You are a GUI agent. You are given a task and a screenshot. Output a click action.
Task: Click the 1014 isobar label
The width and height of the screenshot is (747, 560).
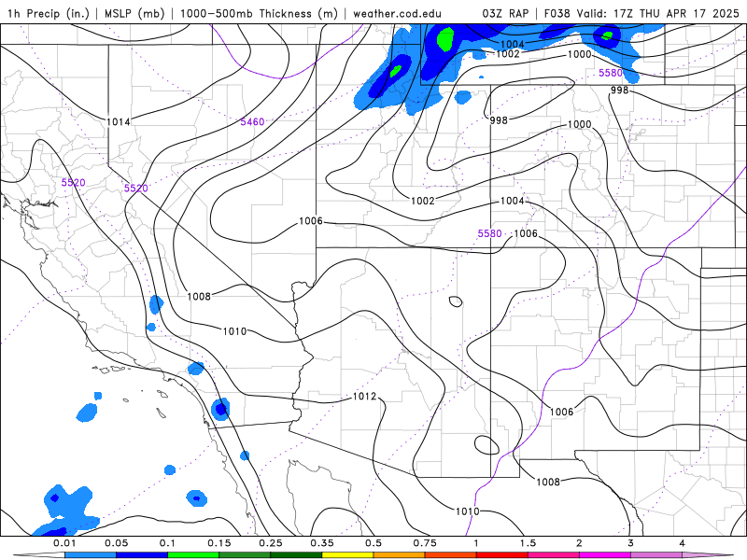pos(119,122)
